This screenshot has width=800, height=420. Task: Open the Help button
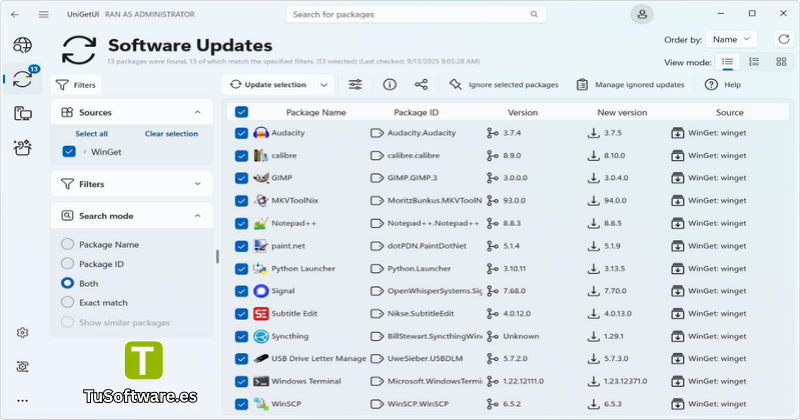722,85
